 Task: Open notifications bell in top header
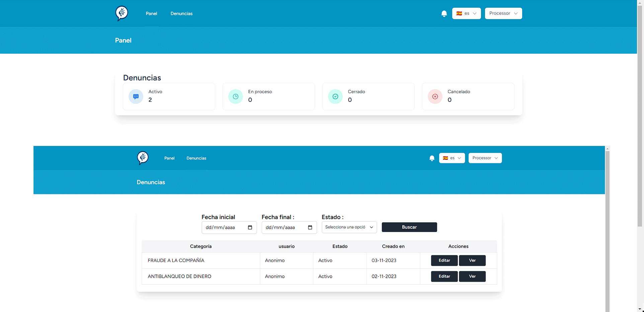tap(444, 14)
